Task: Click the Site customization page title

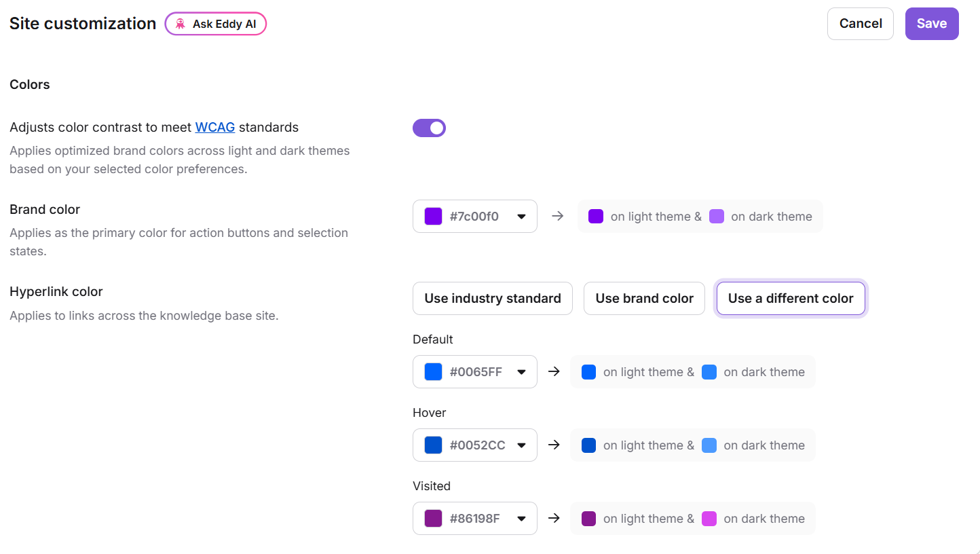Action: [83, 24]
